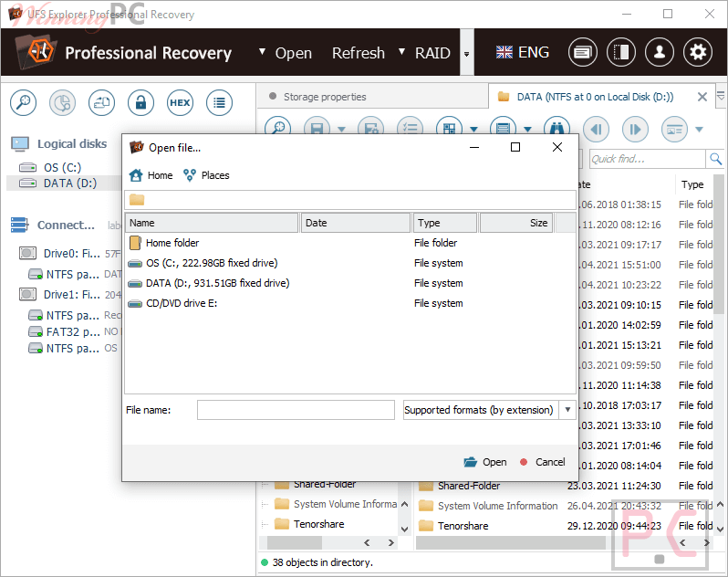Click the scan magnifier icon in DATA toolbar

tap(277, 126)
